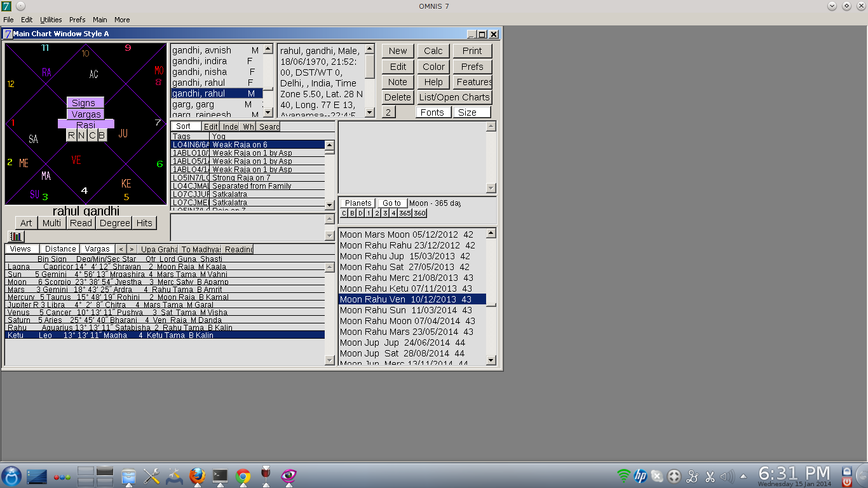The width and height of the screenshot is (868, 488).
Task: Open the virtual desktop pager
Action: pyautogui.click(x=95, y=476)
